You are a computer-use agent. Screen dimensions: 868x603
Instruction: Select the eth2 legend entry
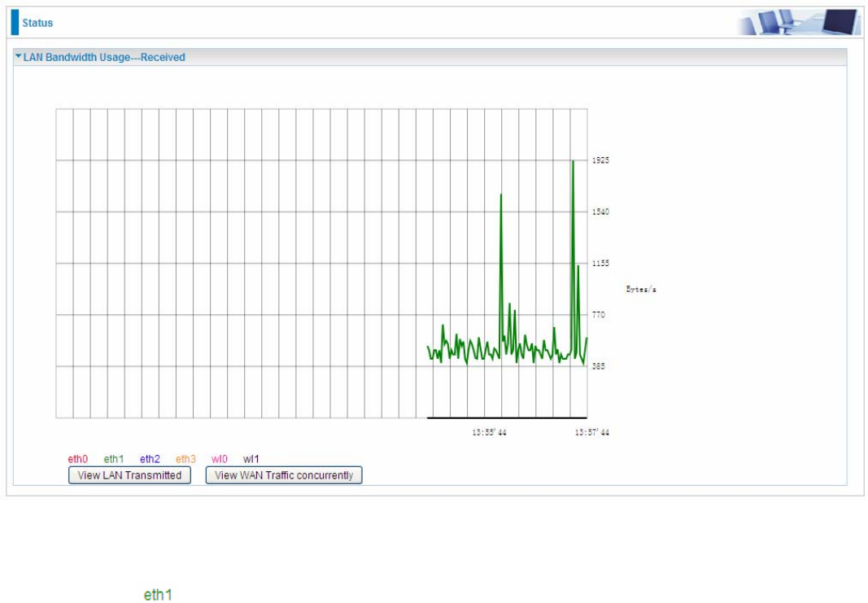point(150,458)
